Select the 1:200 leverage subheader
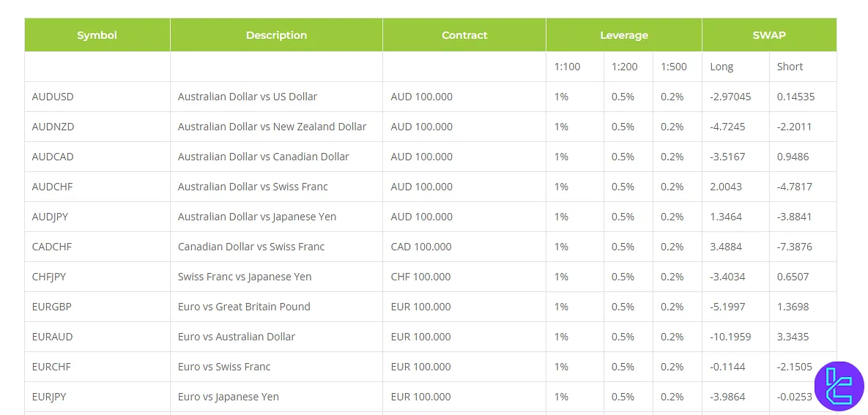The height and width of the screenshot is (415, 868). click(x=624, y=67)
